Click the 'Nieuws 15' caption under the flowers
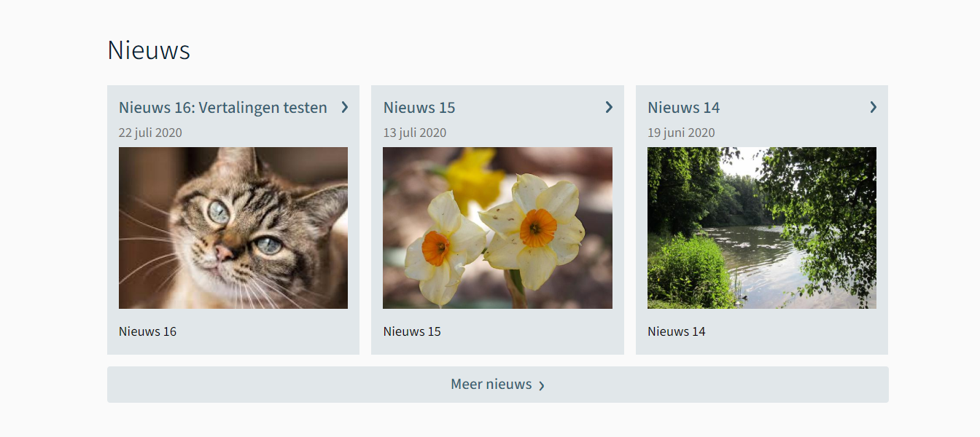 [x=412, y=331]
